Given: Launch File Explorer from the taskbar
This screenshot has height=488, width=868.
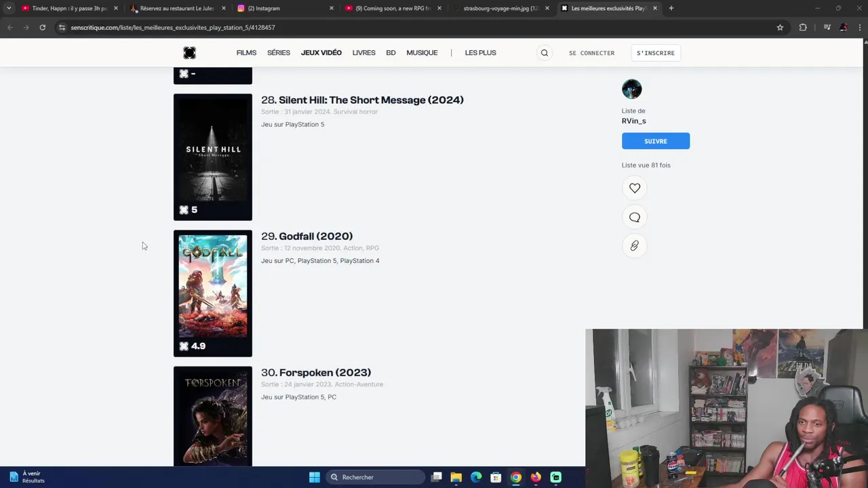Looking at the screenshot, I should tap(456, 477).
